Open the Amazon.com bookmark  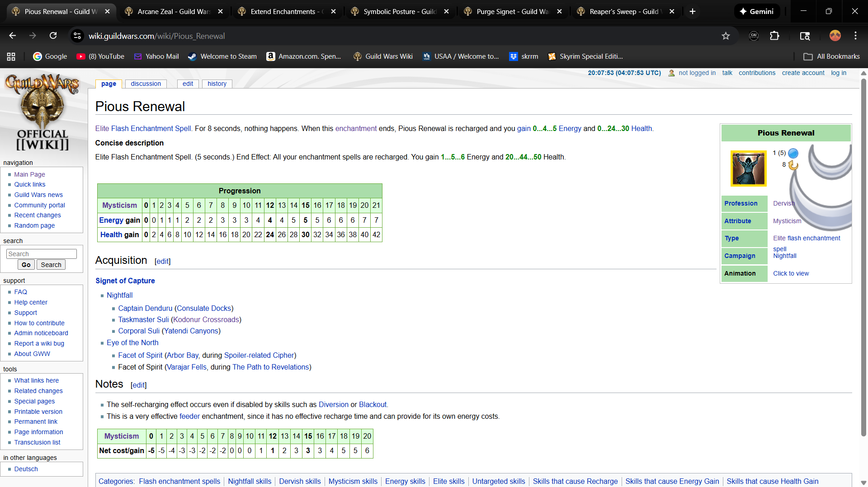tap(304, 56)
